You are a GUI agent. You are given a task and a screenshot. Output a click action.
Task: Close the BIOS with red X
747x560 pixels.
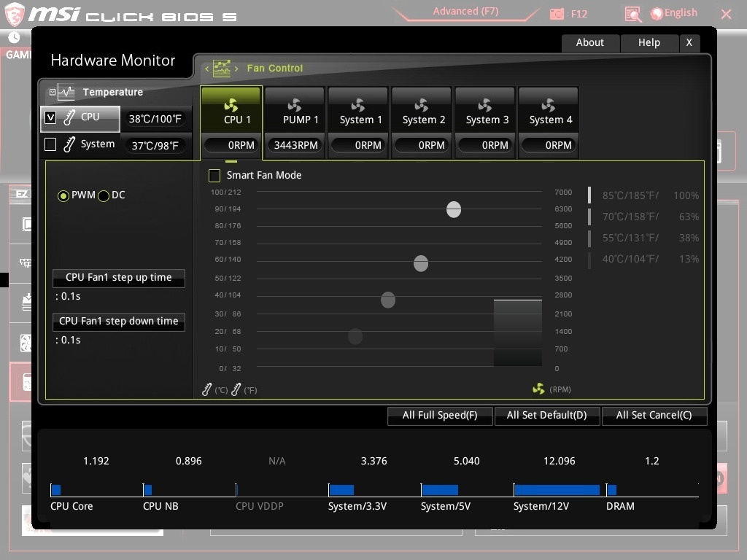coord(726,15)
